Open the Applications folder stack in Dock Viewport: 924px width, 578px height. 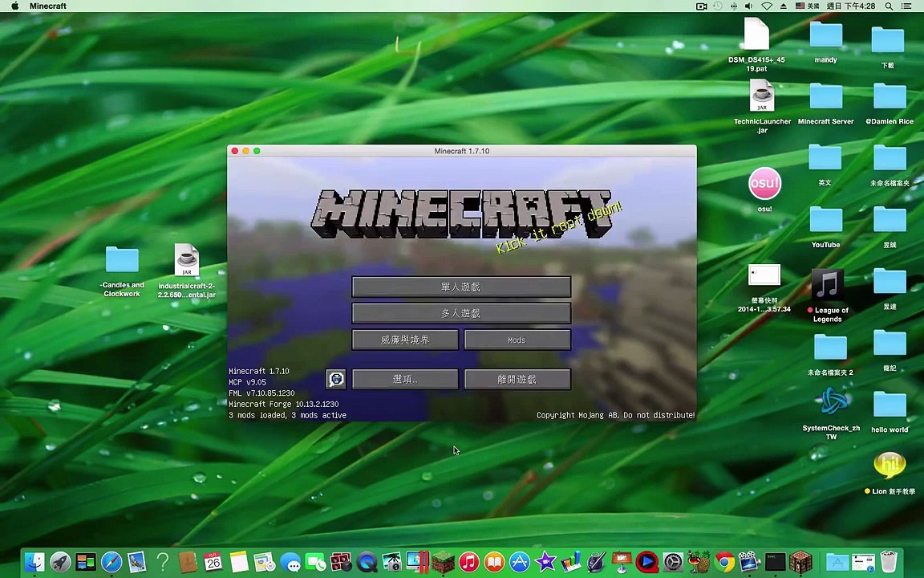click(837, 561)
